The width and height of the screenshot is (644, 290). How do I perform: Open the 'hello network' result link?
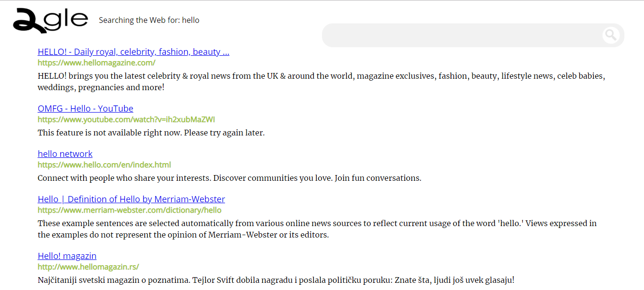(65, 154)
